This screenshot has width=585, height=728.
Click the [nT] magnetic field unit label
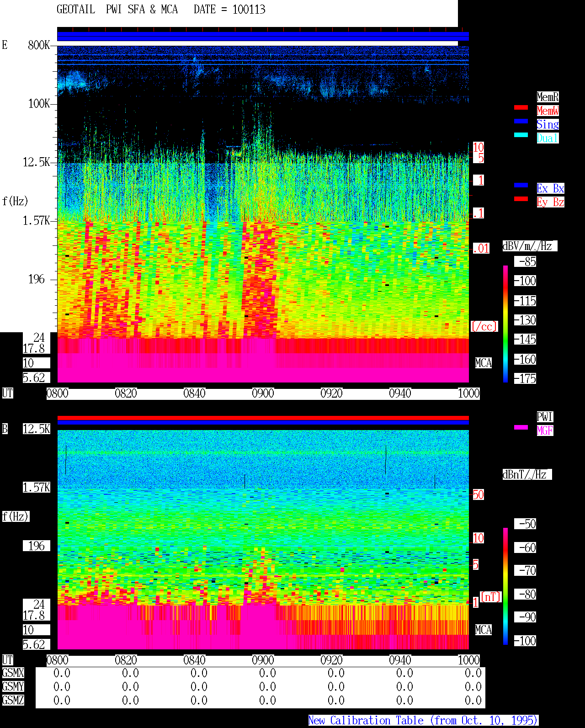coord(491,597)
